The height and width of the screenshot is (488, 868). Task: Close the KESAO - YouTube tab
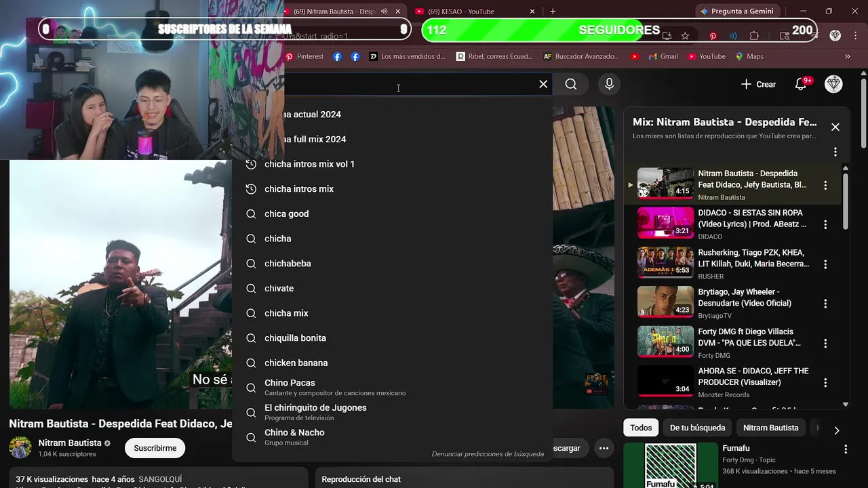point(532,12)
